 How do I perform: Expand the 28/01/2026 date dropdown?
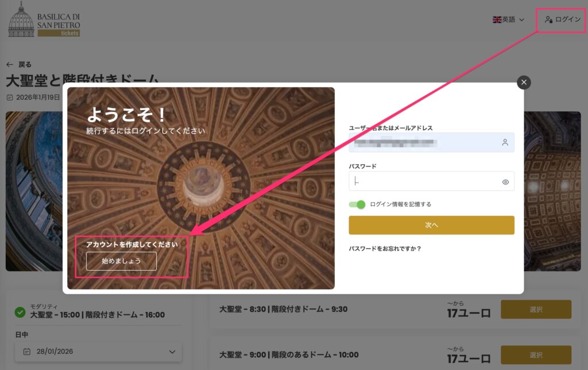[98, 352]
